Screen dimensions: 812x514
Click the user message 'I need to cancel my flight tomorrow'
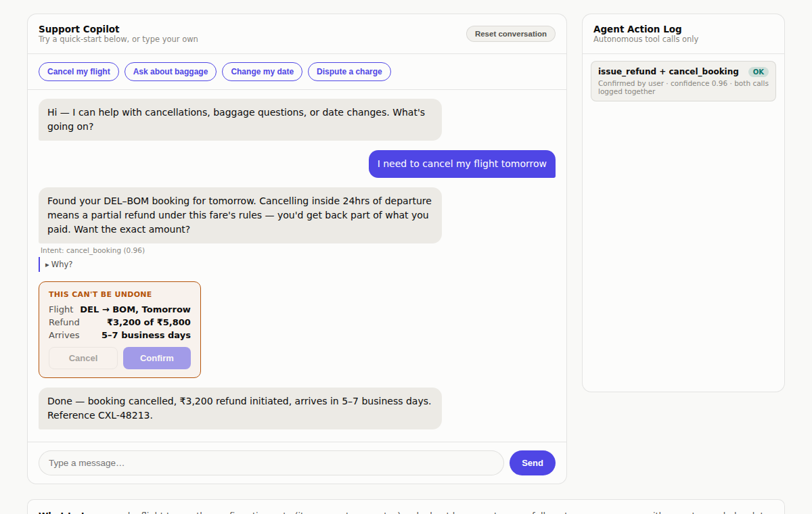coord(462,164)
